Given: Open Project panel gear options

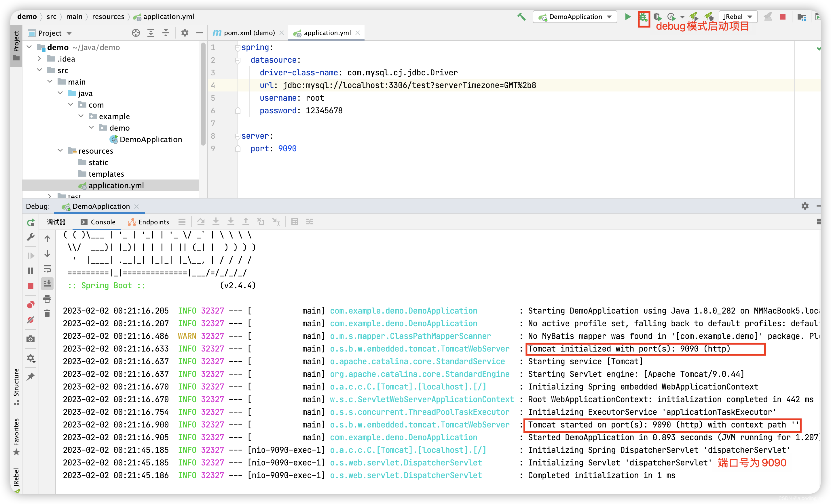Looking at the screenshot, I should click(x=185, y=33).
